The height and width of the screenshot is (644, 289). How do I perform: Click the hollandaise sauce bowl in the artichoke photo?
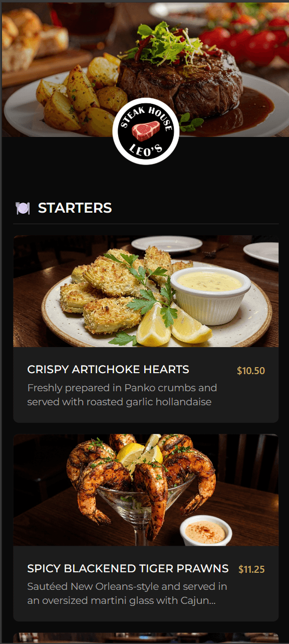(x=210, y=295)
